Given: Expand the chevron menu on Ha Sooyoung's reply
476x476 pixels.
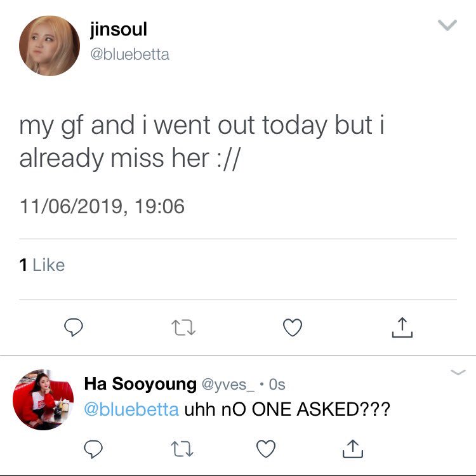Looking at the screenshot, I should 458,372.
